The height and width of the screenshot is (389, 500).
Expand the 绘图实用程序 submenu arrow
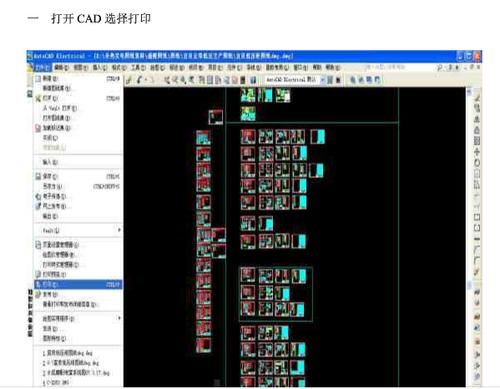tap(119, 318)
